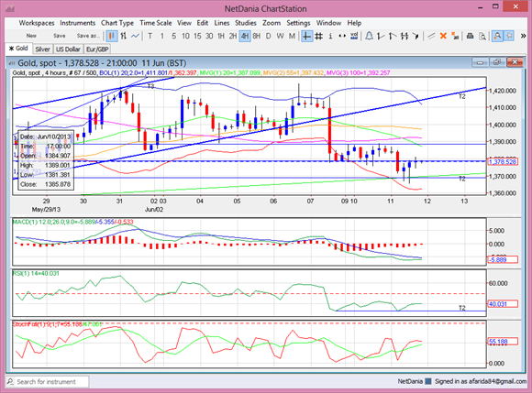Click the Search for instrument field
This screenshot has width=532, height=393.
(x=47, y=382)
